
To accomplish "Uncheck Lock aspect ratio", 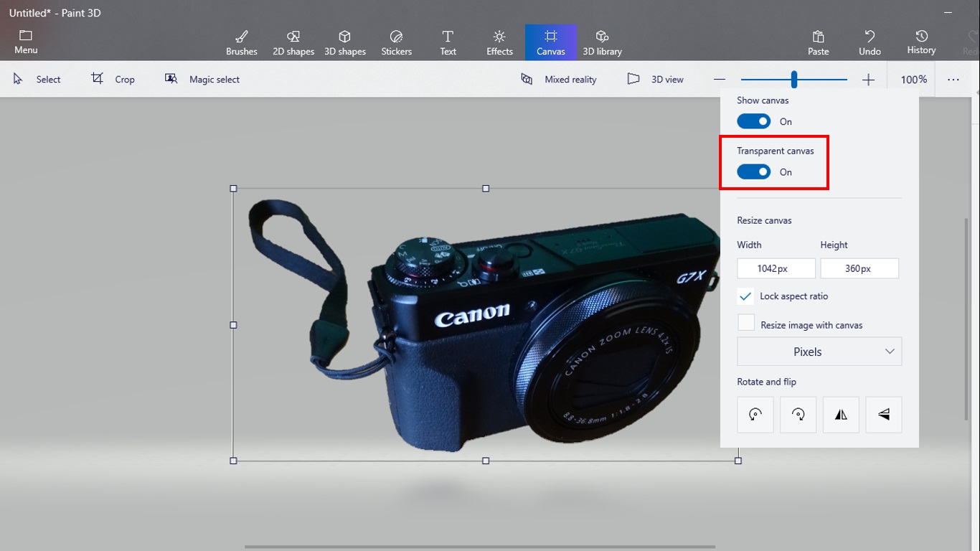I will click(746, 296).
